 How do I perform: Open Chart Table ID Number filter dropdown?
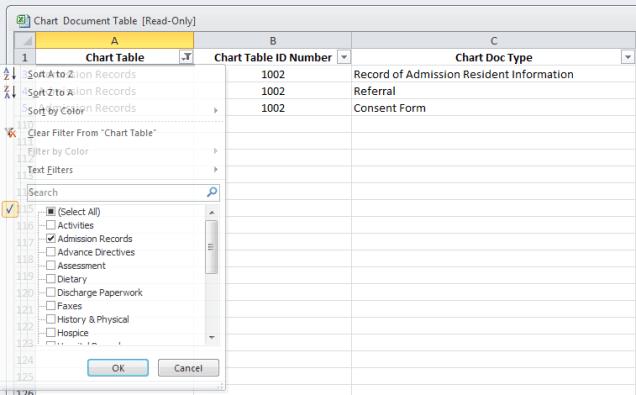tap(344, 57)
